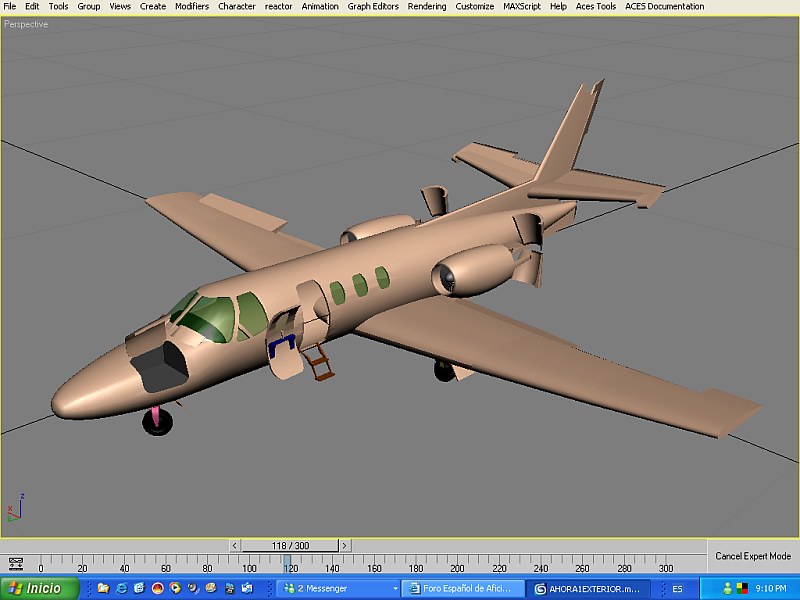Click the Messenger icon in system tray
The image size is (800, 600).
pyautogui.click(x=728, y=588)
